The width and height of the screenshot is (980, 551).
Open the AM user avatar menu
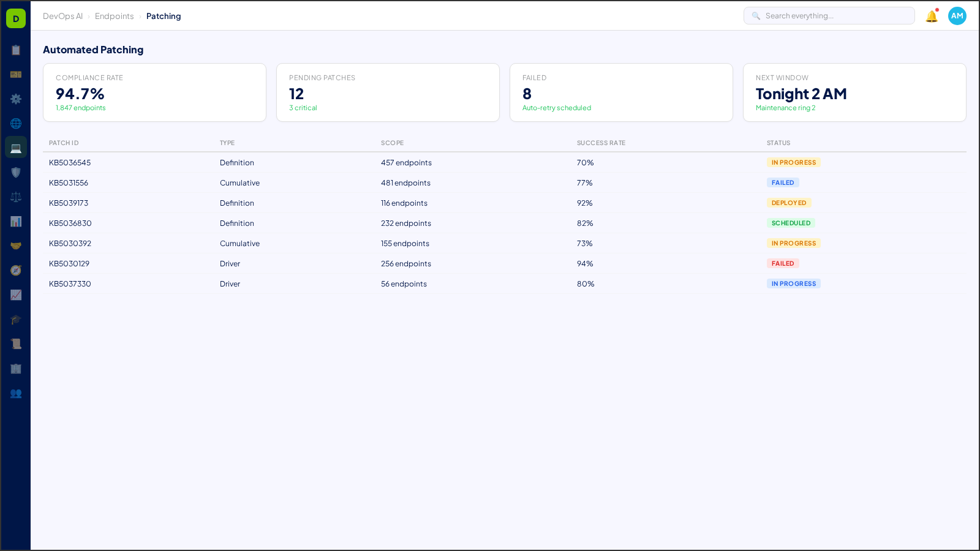click(957, 16)
